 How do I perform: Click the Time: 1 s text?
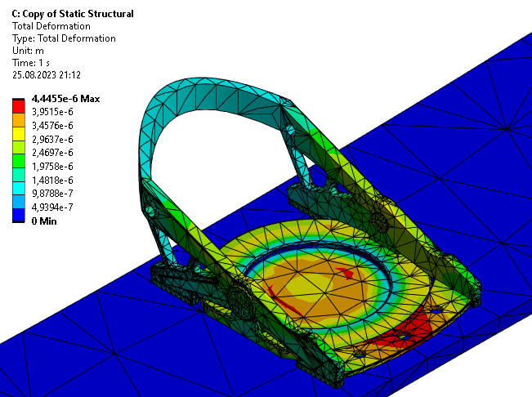point(31,63)
